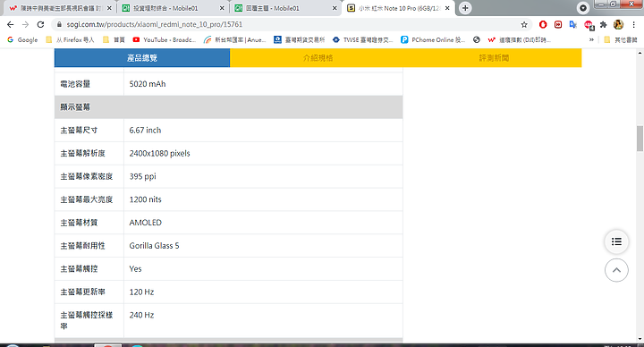
Task: Open the media control icon in title bar
Action: coord(583,8)
